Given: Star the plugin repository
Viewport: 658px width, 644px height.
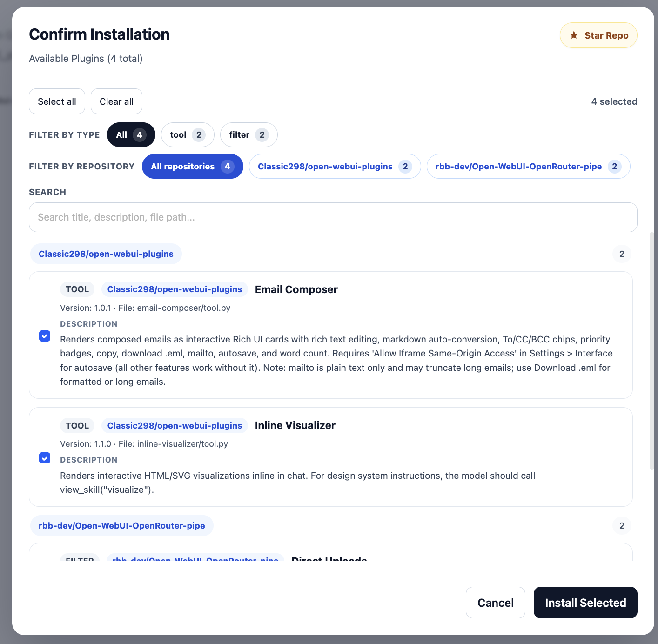Looking at the screenshot, I should click(x=598, y=35).
